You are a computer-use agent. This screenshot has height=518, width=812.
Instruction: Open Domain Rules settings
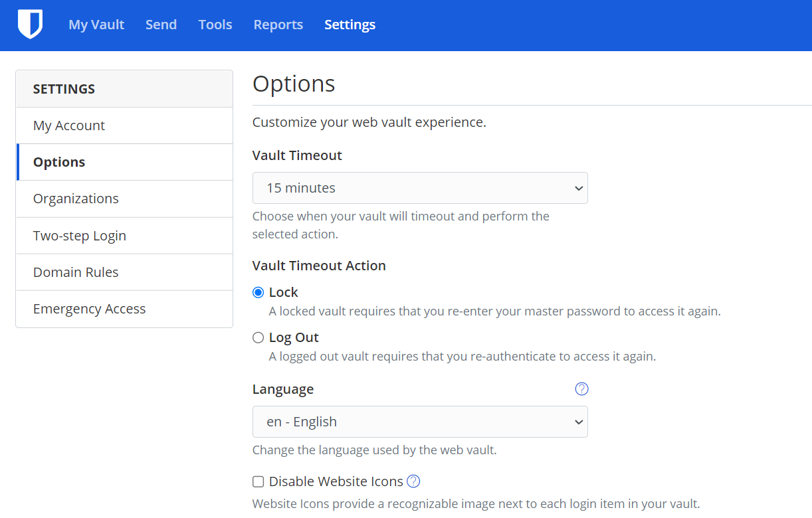point(124,272)
